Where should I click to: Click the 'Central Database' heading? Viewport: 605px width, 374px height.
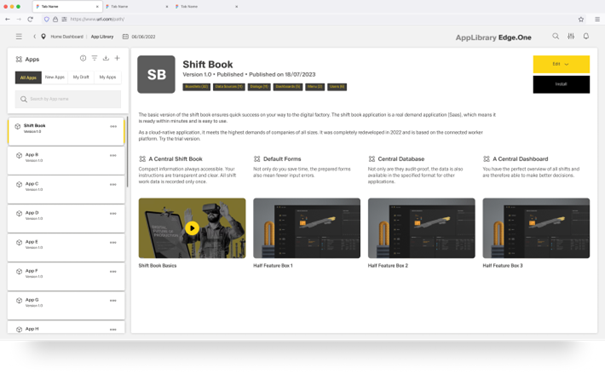coord(401,159)
